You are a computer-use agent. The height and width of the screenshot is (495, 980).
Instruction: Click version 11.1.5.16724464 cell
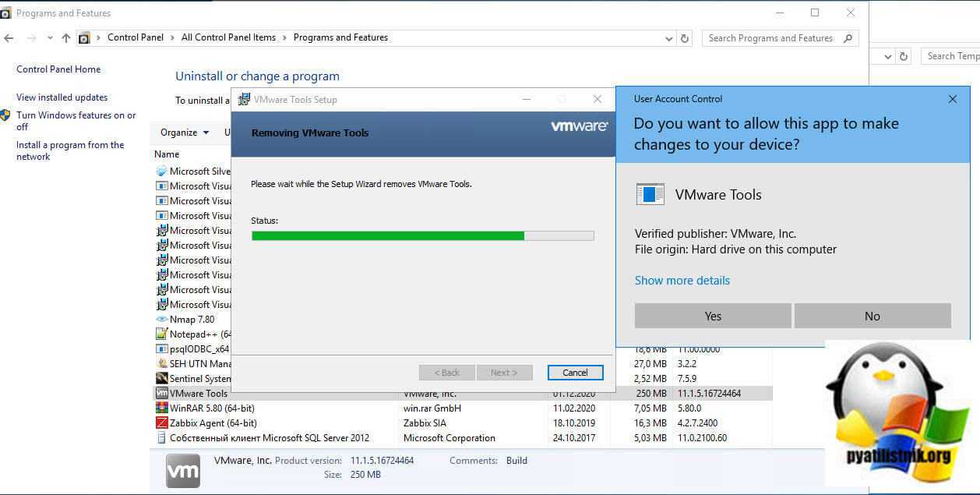point(709,394)
